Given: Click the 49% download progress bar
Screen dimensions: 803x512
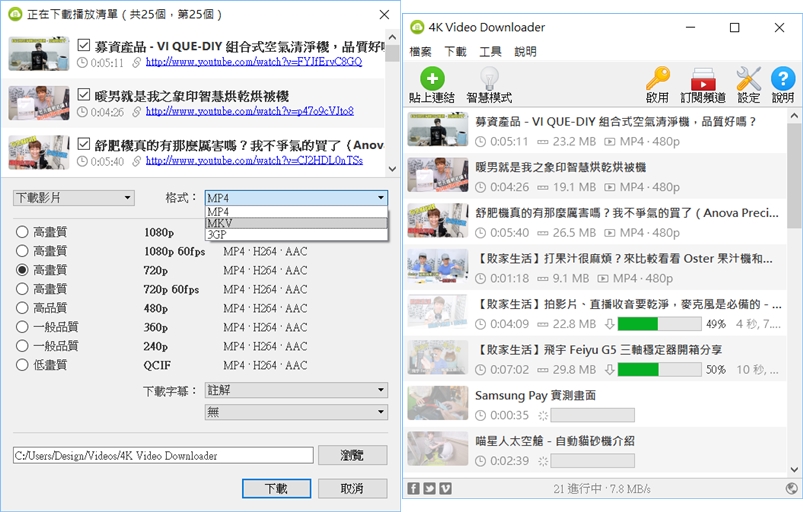Looking at the screenshot, I should click(x=660, y=324).
